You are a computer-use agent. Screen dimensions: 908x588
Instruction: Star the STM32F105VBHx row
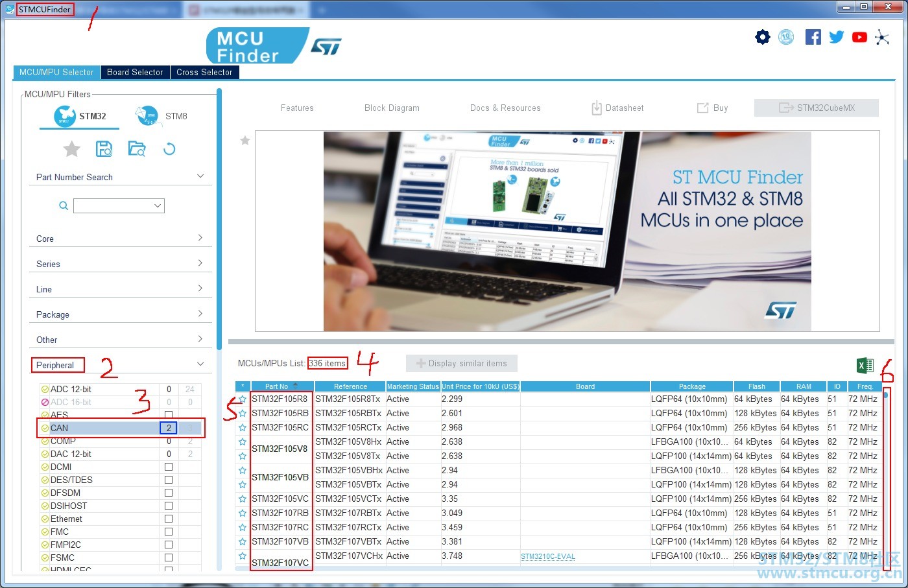point(243,471)
